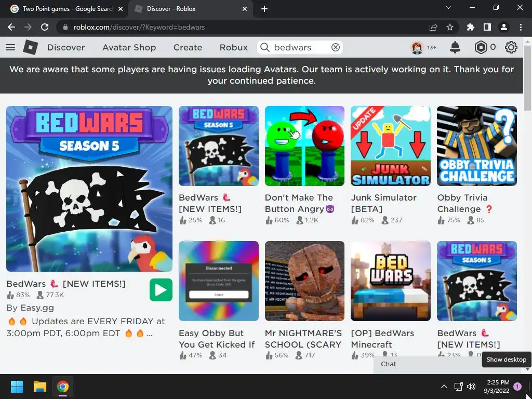The width and height of the screenshot is (532, 399).
Task: Toggle the Chrome side panel
Action: click(487, 27)
